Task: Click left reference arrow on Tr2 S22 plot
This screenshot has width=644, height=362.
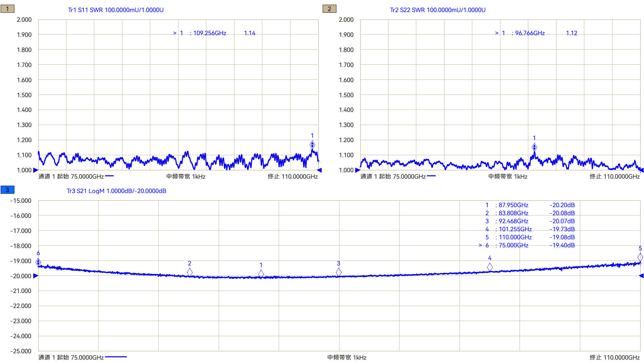Action: coord(358,170)
